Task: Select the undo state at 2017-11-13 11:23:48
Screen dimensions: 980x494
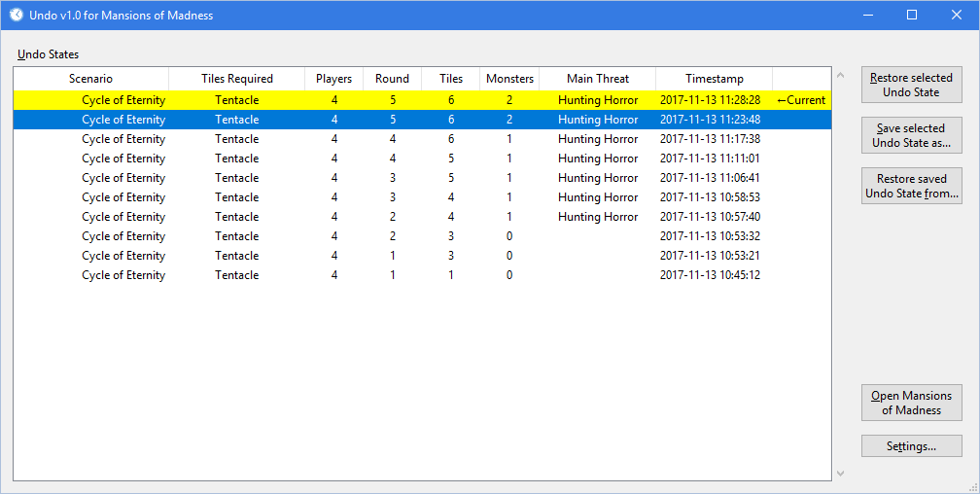Action: (423, 120)
